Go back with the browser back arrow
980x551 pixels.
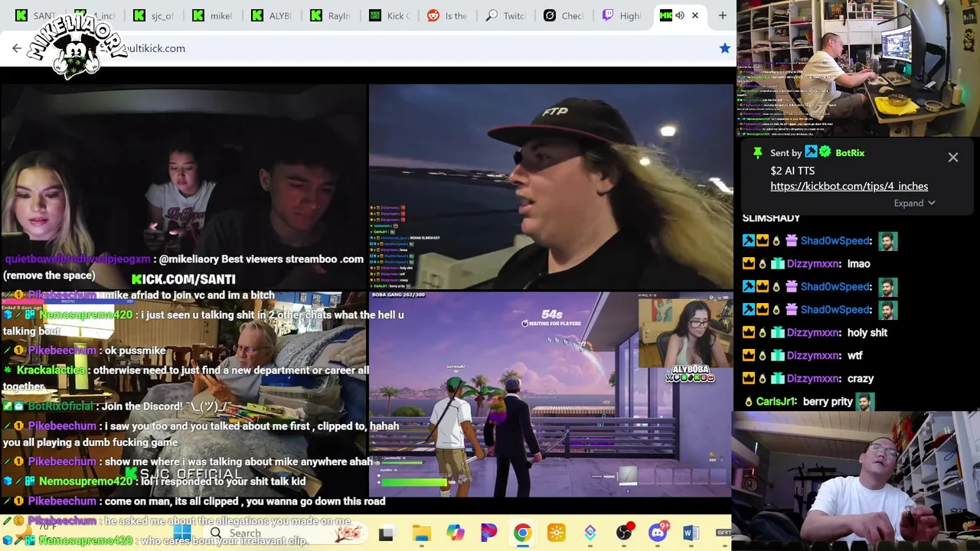click(17, 48)
